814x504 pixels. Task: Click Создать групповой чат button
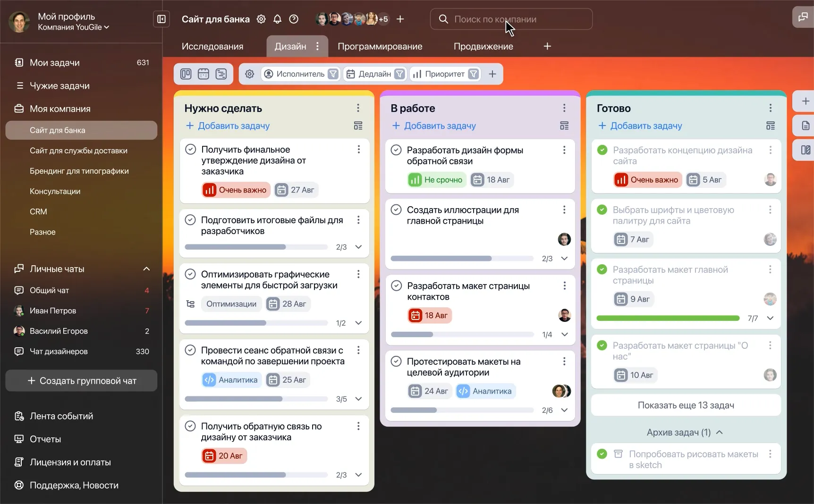pos(81,381)
